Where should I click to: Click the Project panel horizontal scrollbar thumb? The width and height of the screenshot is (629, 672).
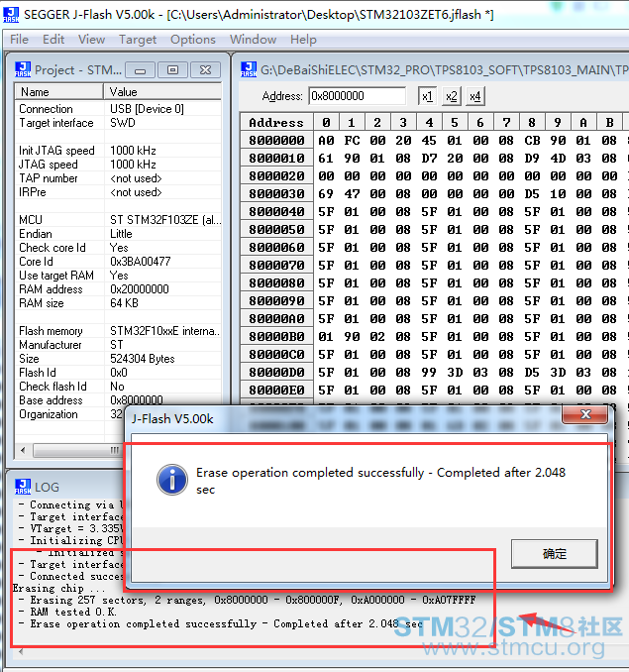77,450
